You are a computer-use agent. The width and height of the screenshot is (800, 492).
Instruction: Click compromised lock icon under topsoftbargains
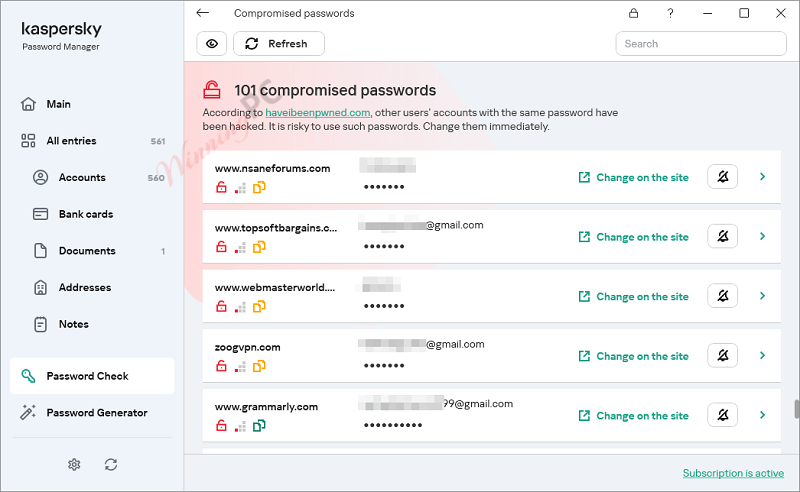(221, 247)
